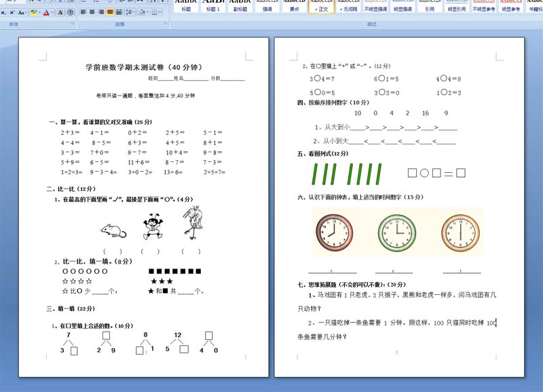Center the paragraph text
This screenshot has height=392, width=543.
tap(92, 12)
